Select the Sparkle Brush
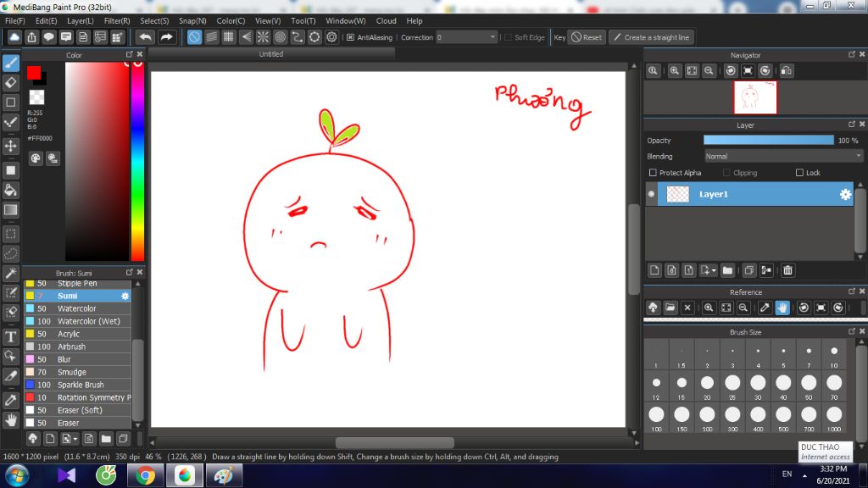This screenshot has height=488, width=868. 77,385
